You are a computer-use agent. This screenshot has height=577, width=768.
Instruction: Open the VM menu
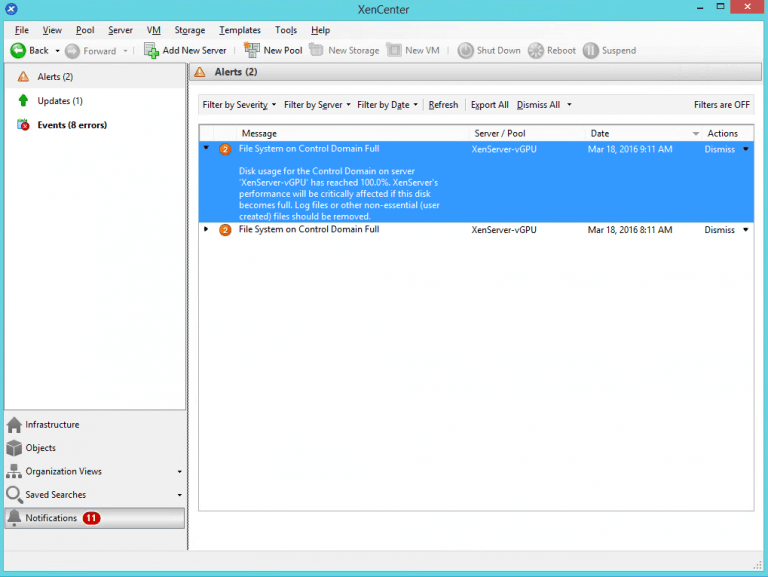coord(153,30)
